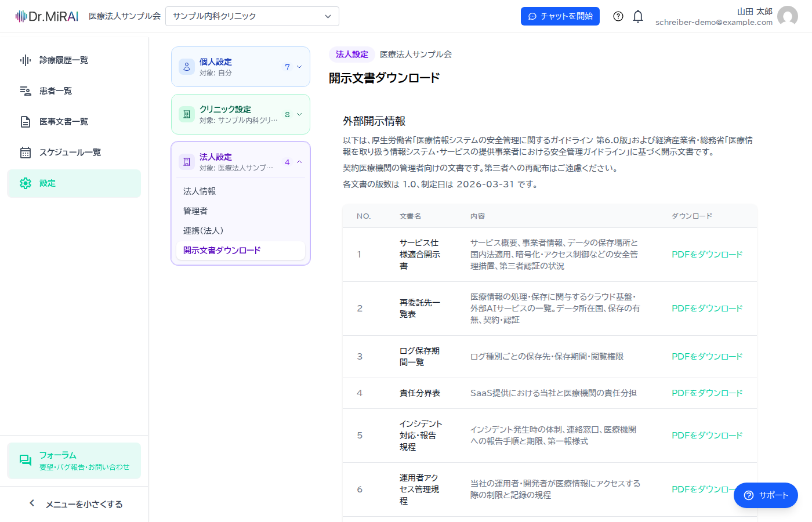This screenshot has height=522, width=812.
Task: Collapse the 法人設定 section chevron
Action: (299, 162)
